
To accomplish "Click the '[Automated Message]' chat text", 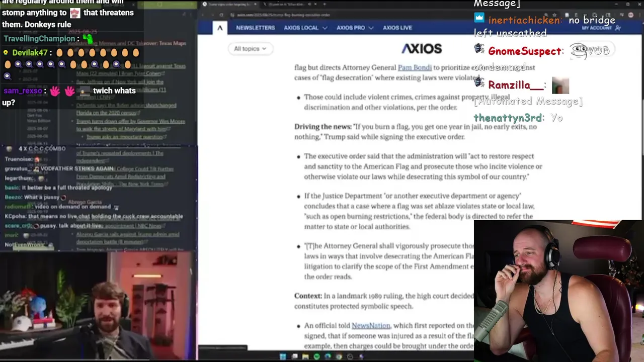I will pyautogui.click(x=528, y=102).
